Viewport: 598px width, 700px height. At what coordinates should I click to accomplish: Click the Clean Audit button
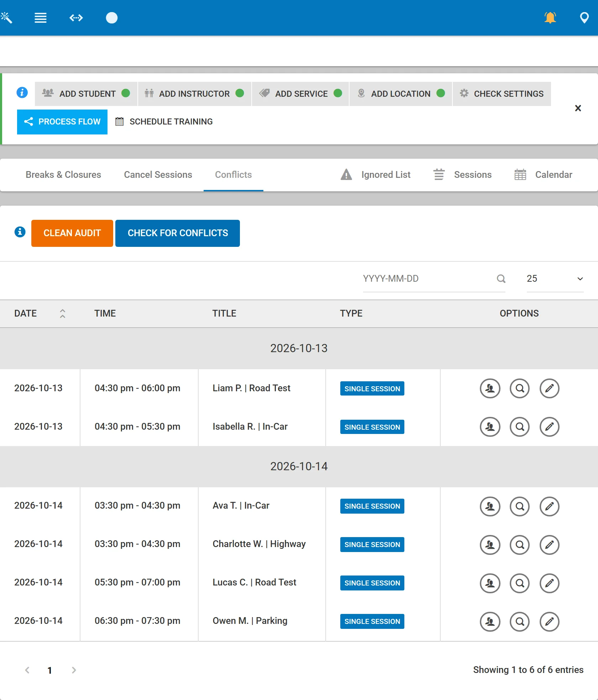72,233
